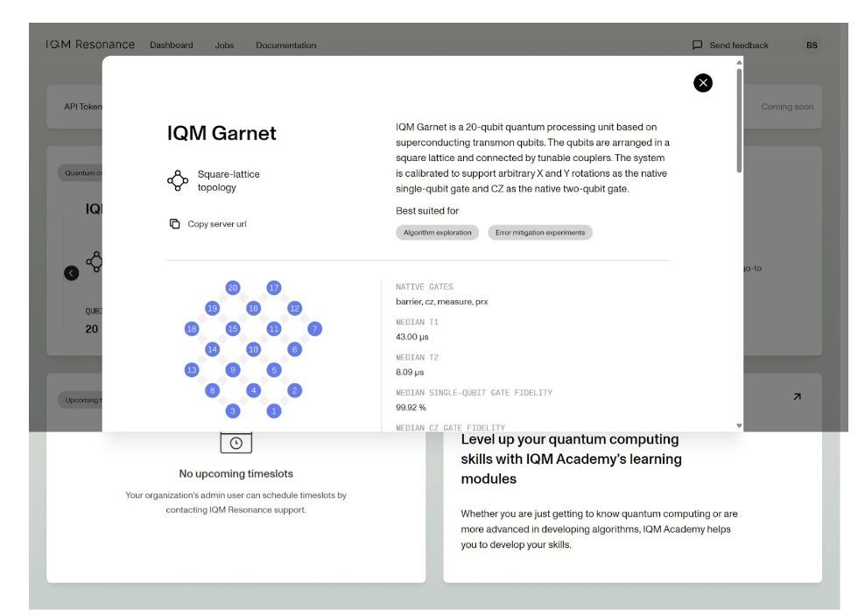Screen dimensions: 865x616
Task: Select qubit 17 in the lattice
Action: (274, 287)
